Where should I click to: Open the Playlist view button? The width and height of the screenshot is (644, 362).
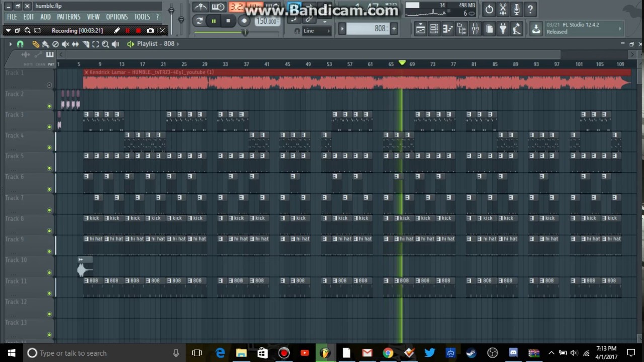(x=420, y=29)
